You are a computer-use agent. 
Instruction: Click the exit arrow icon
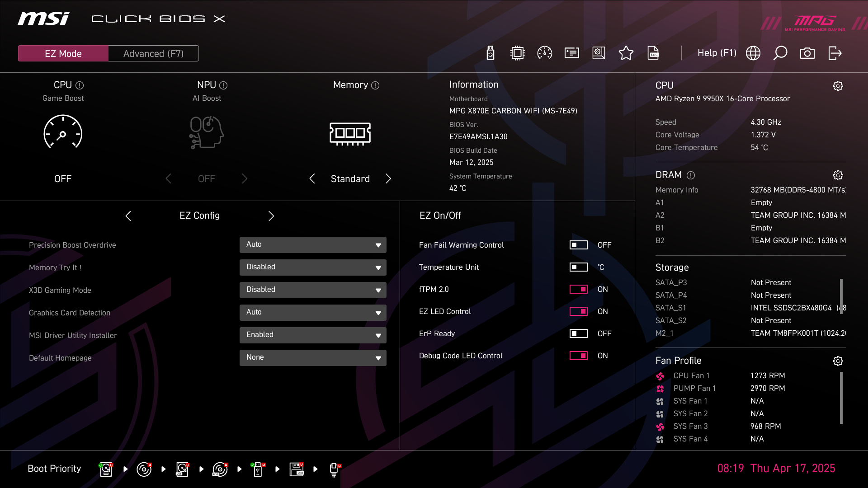coord(835,53)
